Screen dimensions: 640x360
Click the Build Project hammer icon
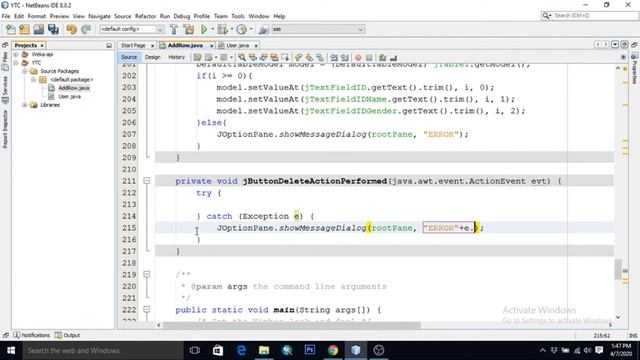(x=174, y=29)
